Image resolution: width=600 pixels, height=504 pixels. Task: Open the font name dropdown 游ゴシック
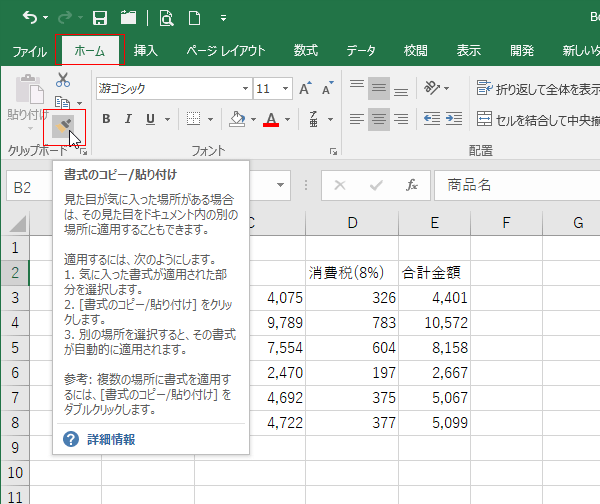172,89
